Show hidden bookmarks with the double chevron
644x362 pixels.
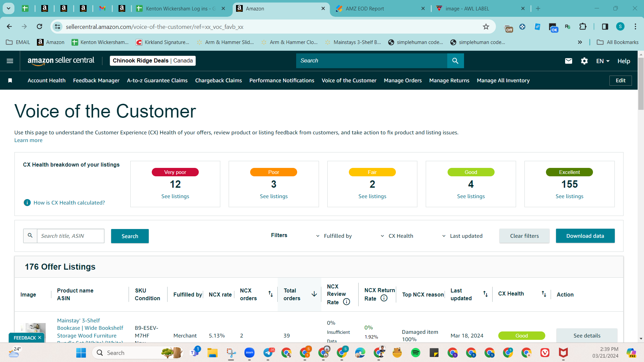[x=580, y=42]
